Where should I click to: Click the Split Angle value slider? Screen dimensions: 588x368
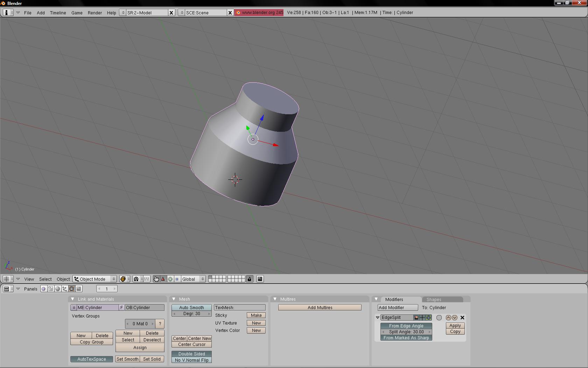406,332
